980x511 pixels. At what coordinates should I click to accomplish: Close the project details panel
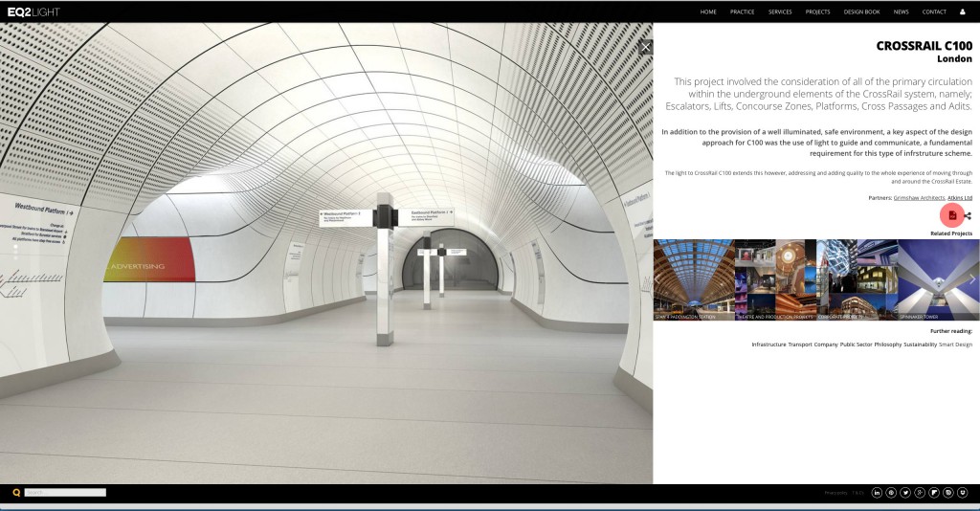(x=646, y=47)
